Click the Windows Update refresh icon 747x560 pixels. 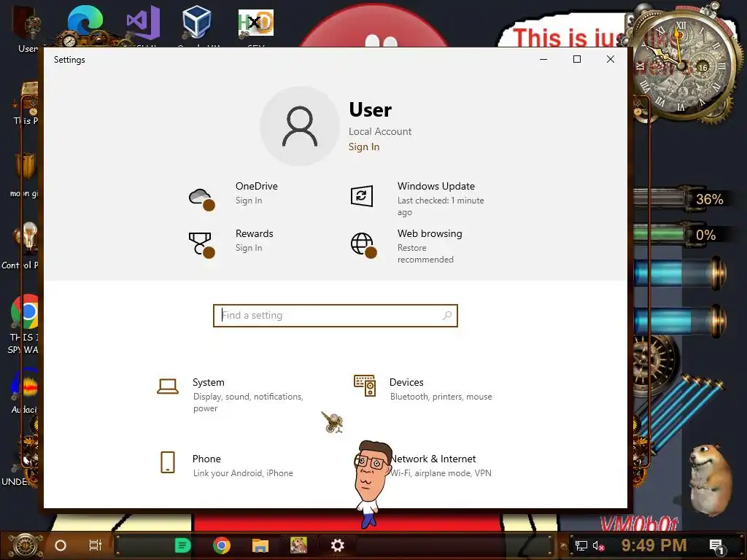[362, 195]
